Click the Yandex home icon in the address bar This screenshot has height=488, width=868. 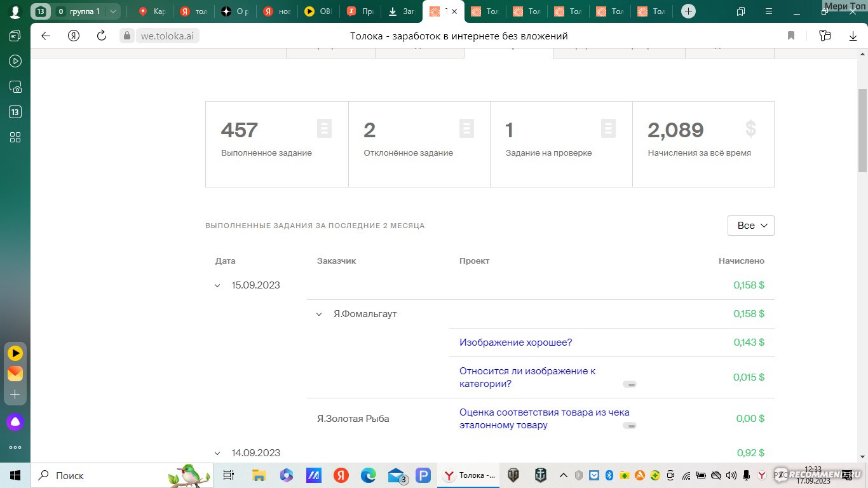[74, 36]
